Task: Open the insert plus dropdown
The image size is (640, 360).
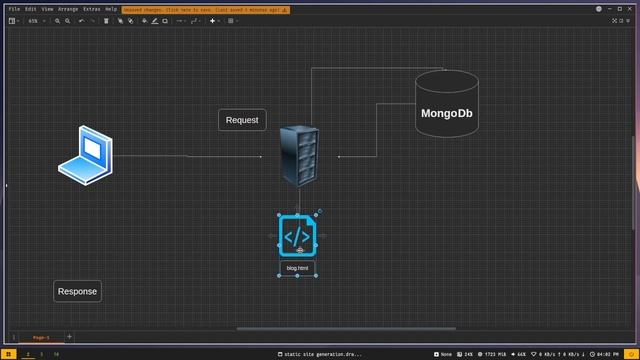Action: click(x=214, y=21)
